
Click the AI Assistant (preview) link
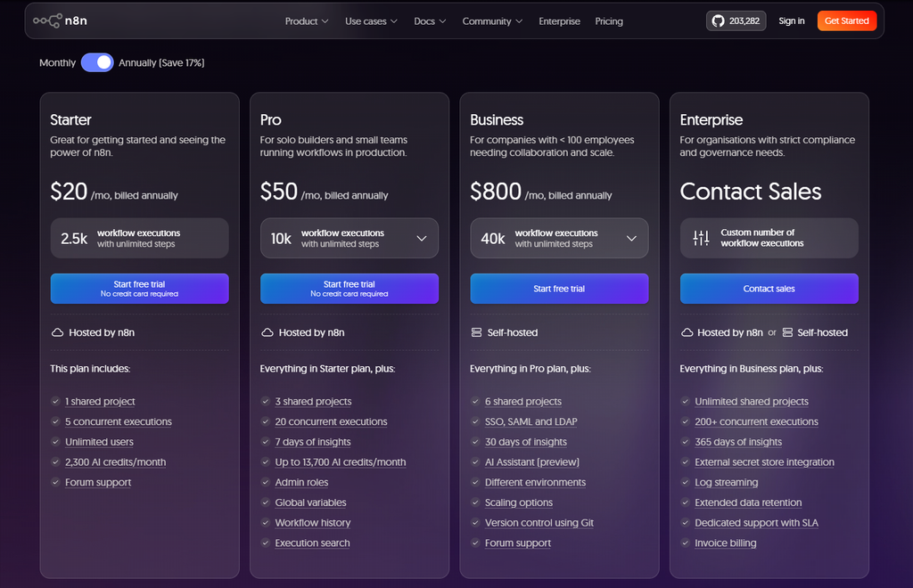click(x=532, y=461)
